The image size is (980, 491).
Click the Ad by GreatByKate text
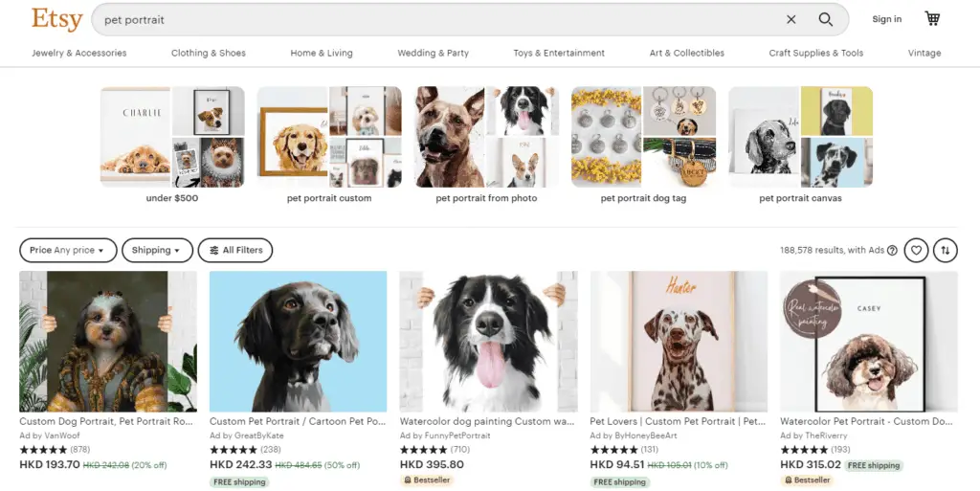(x=246, y=435)
